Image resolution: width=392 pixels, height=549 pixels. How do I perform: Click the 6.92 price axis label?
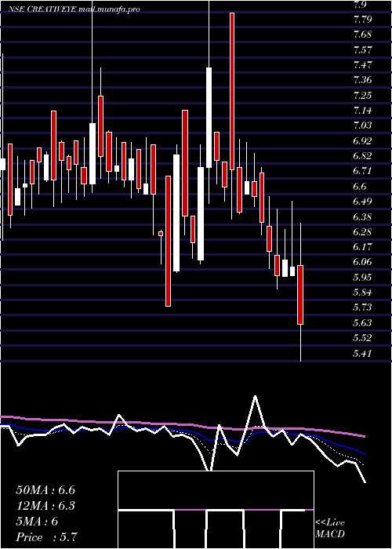[x=362, y=140]
